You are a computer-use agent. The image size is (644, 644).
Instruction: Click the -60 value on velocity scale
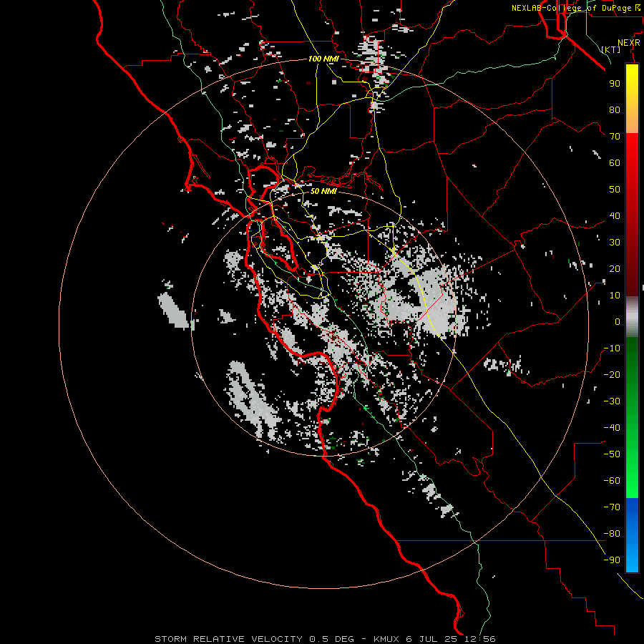(612, 481)
